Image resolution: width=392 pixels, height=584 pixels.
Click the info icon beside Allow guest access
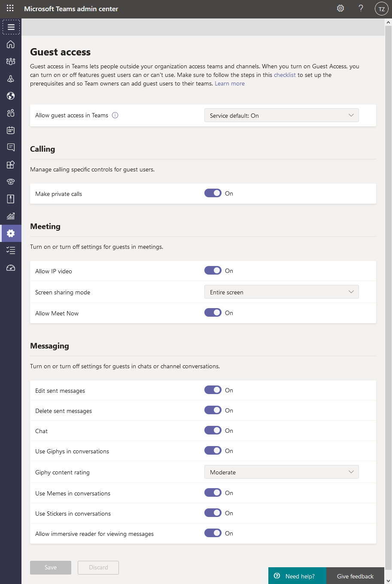[115, 115]
